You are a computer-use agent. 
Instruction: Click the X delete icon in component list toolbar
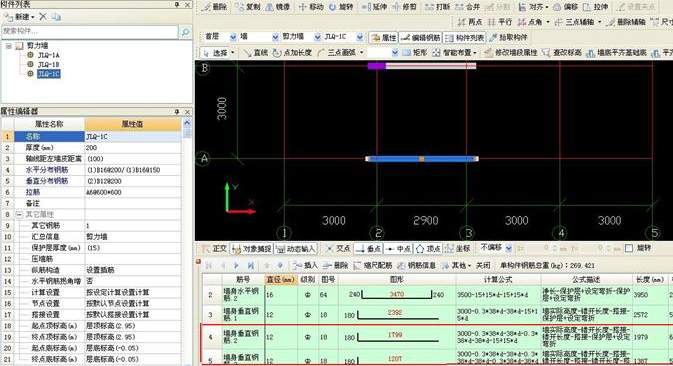tap(42, 16)
